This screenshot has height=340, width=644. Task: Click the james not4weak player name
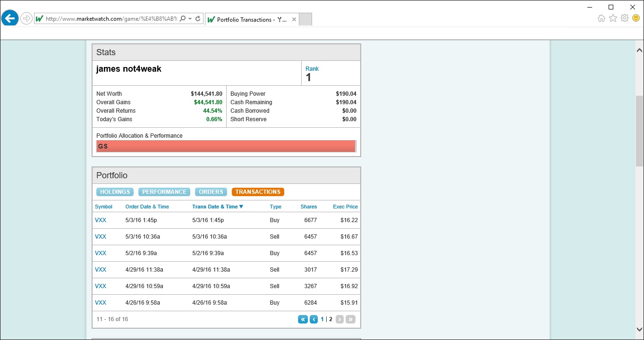[x=129, y=69]
